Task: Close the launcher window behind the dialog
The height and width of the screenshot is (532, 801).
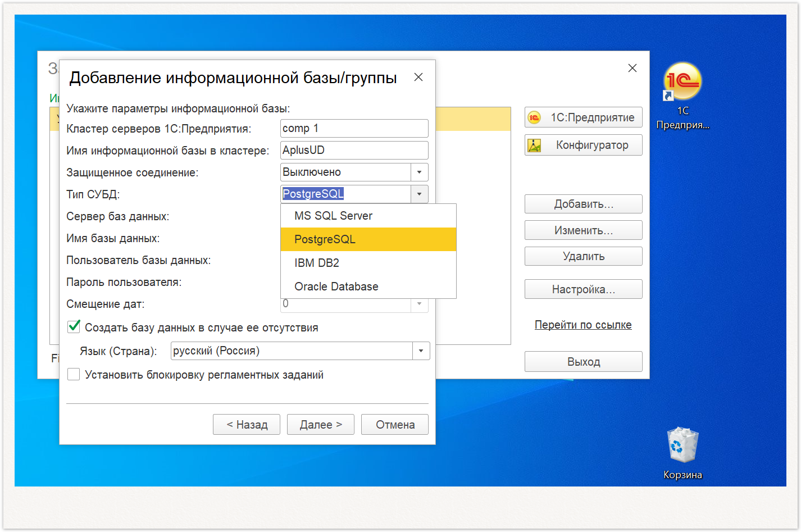Action: pos(632,68)
